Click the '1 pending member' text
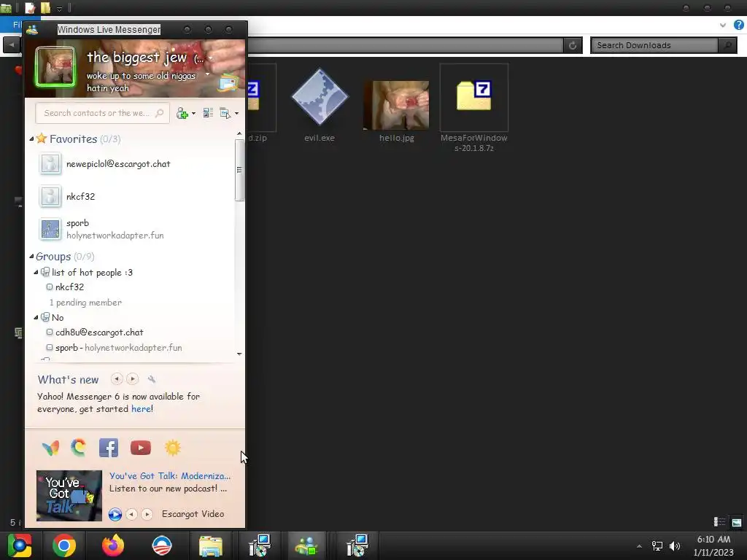Screen dimensions: 747x560 (x=86, y=303)
